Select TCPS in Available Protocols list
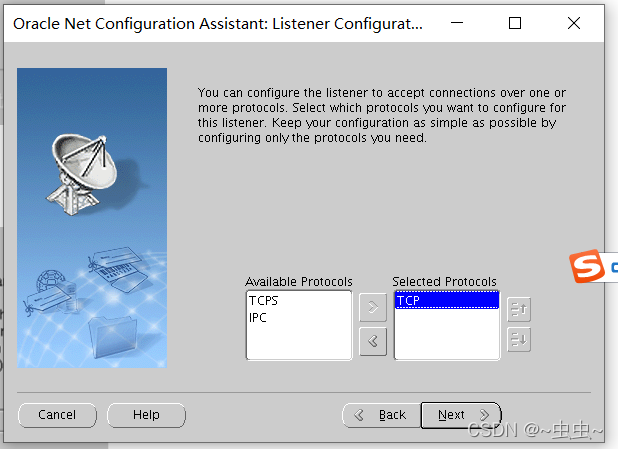618x449 pixels. (x=264, y=300)
